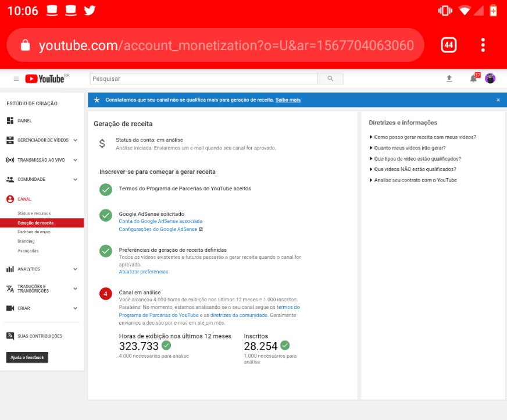Click green check next to 28.254 inscritos
This screenshot has height=420, width=507.
[285, 346]
